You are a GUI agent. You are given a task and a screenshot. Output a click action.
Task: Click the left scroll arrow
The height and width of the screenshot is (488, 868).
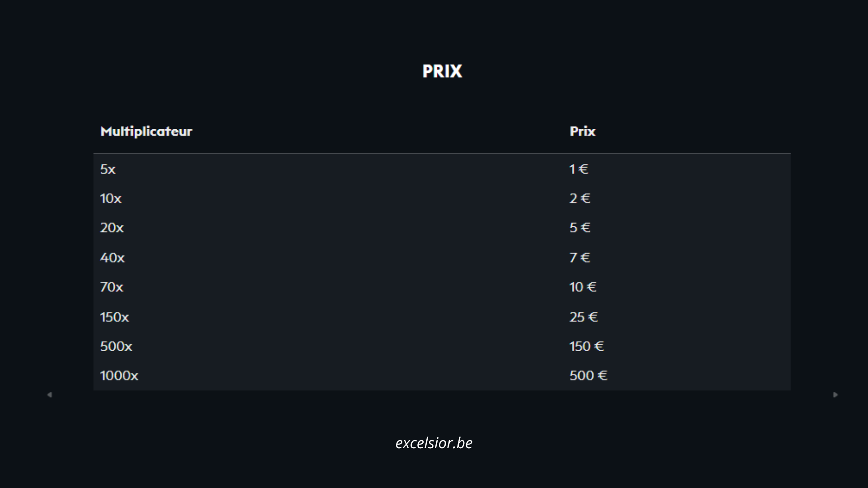click(50, 395)
